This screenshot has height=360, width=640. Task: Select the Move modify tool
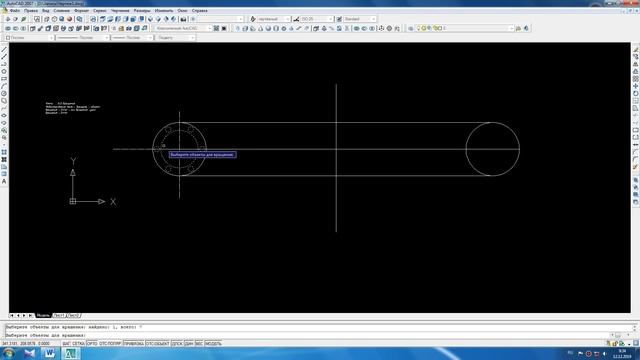tap(636, 86)
